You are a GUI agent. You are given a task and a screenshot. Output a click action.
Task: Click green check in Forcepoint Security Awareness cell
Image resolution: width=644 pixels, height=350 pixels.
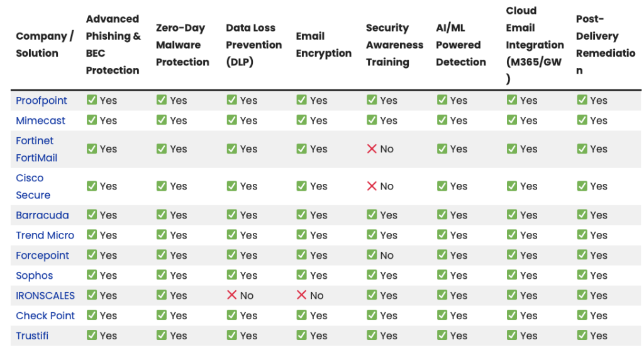372,255
